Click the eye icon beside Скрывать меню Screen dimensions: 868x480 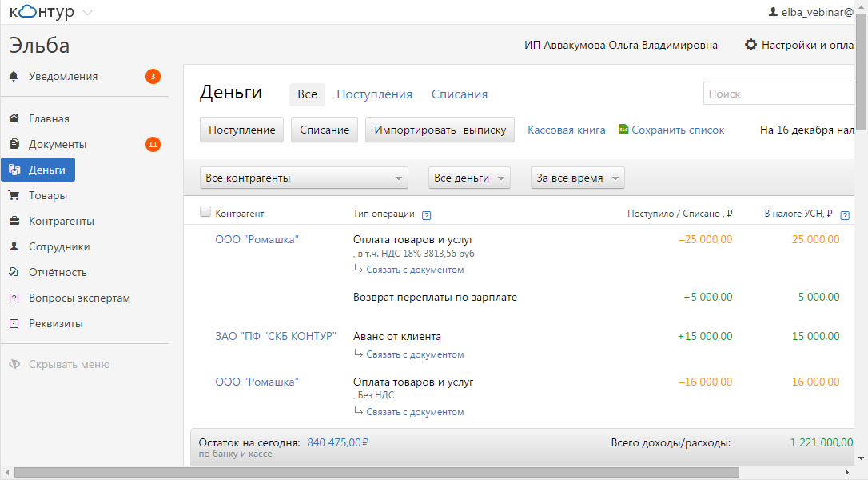[14, 364]
